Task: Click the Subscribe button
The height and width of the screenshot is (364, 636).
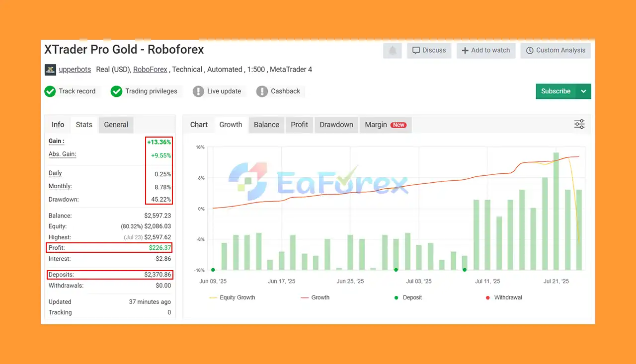Action: tap(556, 91)
